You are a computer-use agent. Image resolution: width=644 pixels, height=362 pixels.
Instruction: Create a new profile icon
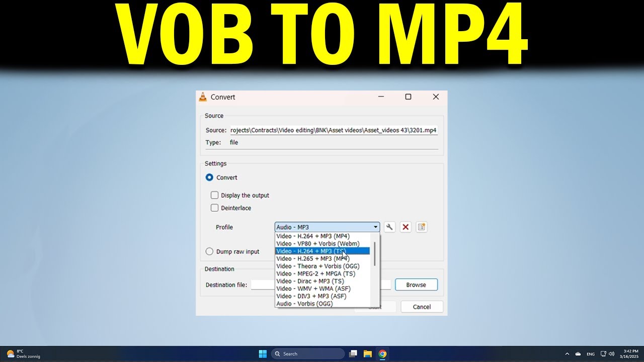pyautogui.click(x=422, y=227)
